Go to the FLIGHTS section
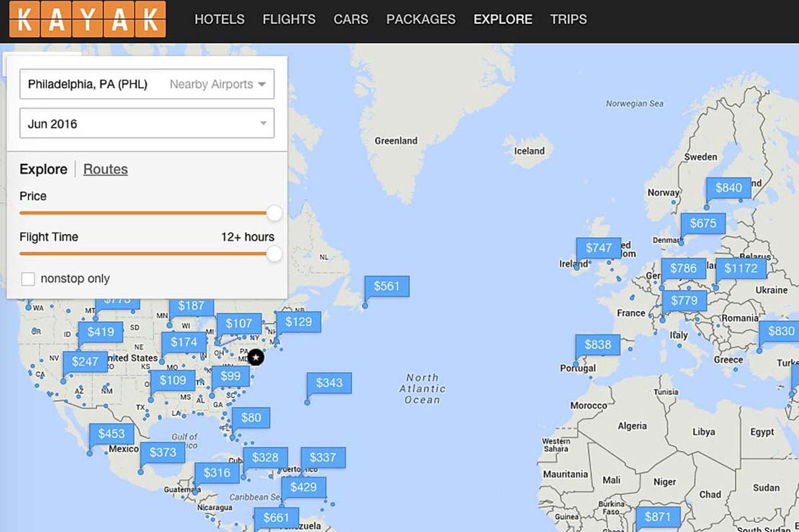This screenshot has width=799, height=532. pos(289,19)
